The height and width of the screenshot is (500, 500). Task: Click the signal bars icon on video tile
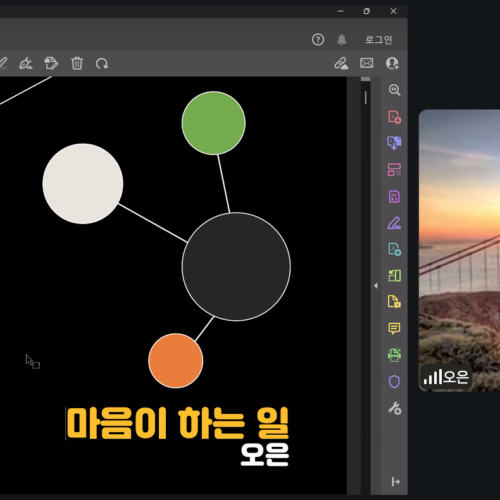433,377
